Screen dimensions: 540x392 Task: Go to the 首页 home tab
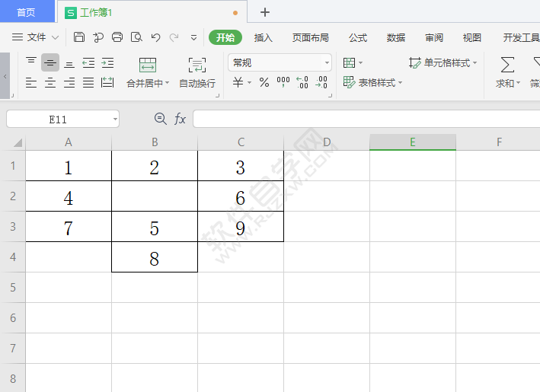27,12
